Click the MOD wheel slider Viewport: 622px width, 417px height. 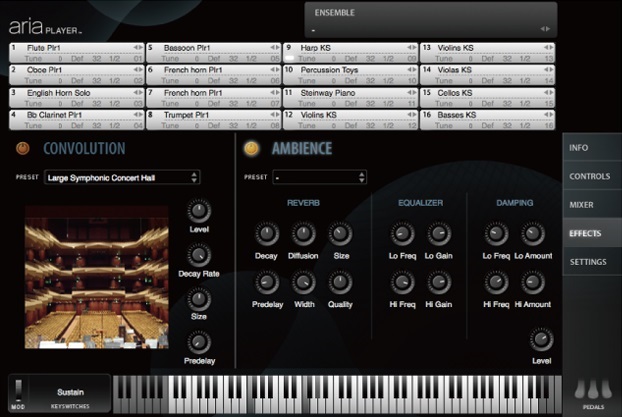point(18,390)
